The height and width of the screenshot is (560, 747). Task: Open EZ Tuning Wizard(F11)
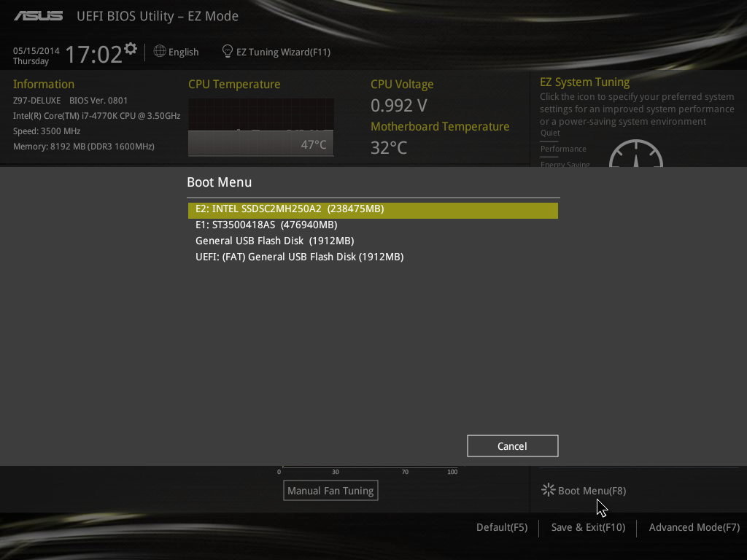[x=284, y=52]
